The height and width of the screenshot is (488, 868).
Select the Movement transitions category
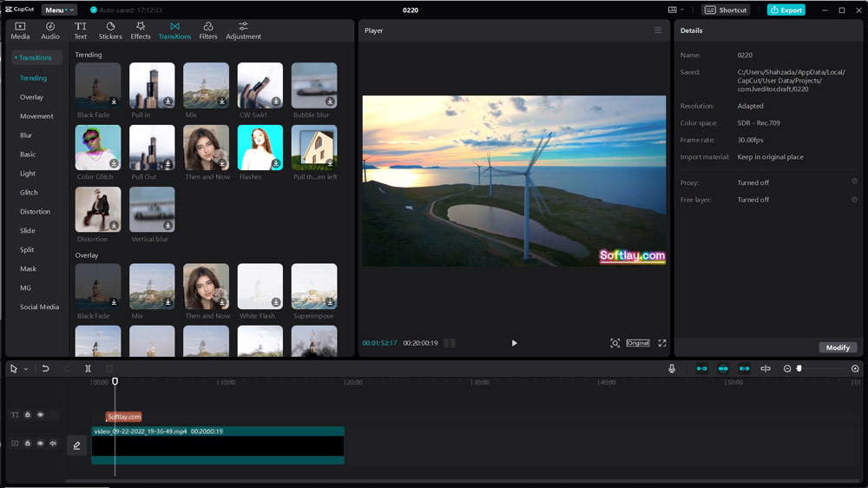tap(36, 116)
